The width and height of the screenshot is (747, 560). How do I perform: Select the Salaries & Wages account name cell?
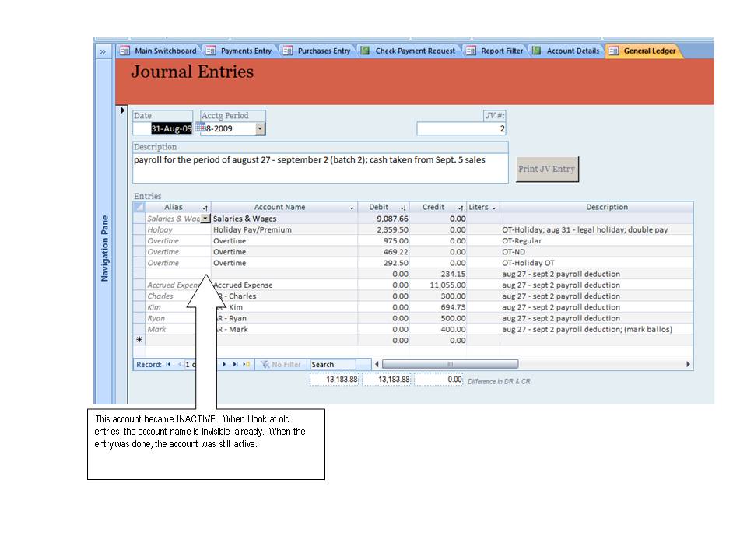click(285, 219)
